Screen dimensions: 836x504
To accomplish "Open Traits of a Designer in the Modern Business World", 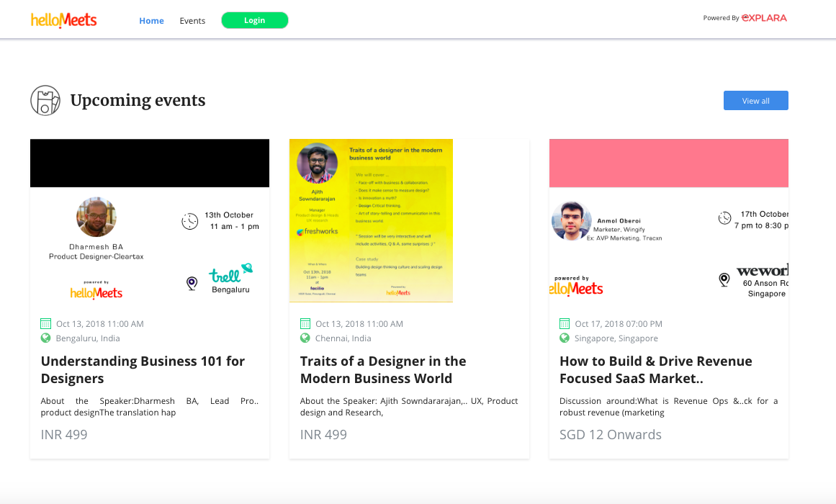I will tap(383, 369).
